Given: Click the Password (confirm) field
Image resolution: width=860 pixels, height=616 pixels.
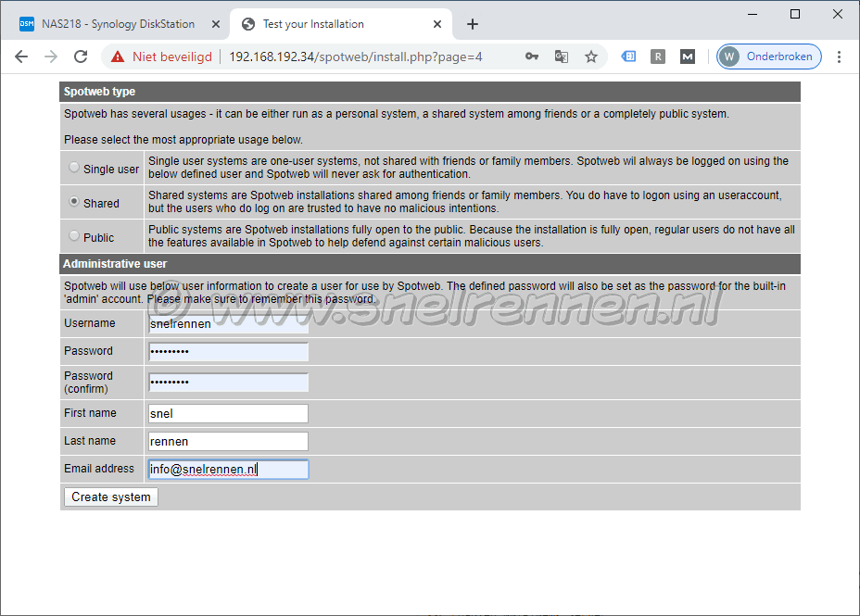Looking at the screenshot, I should [228, 382].
